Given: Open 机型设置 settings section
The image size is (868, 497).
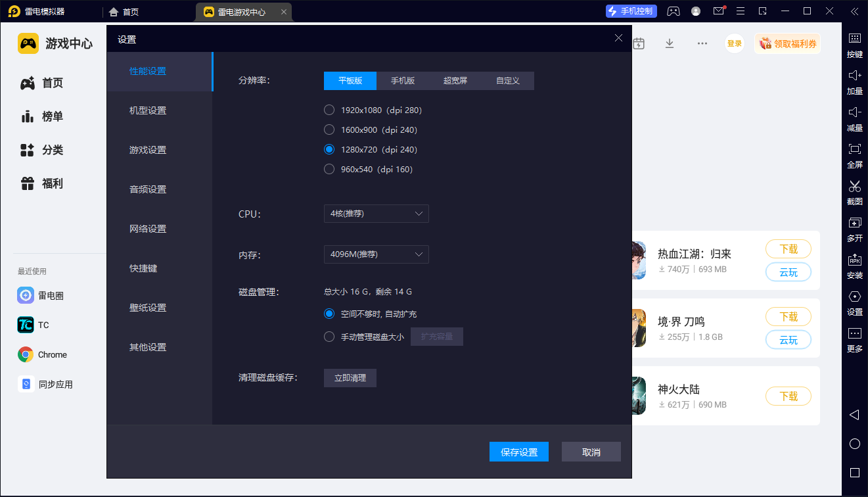Looking at the screenshot, I should coord(160,110).
